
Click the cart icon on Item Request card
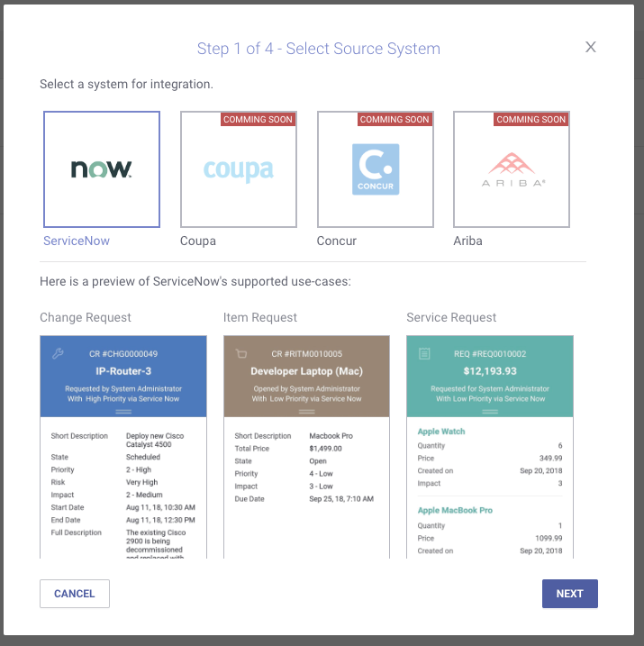click(x=240, y=353)
